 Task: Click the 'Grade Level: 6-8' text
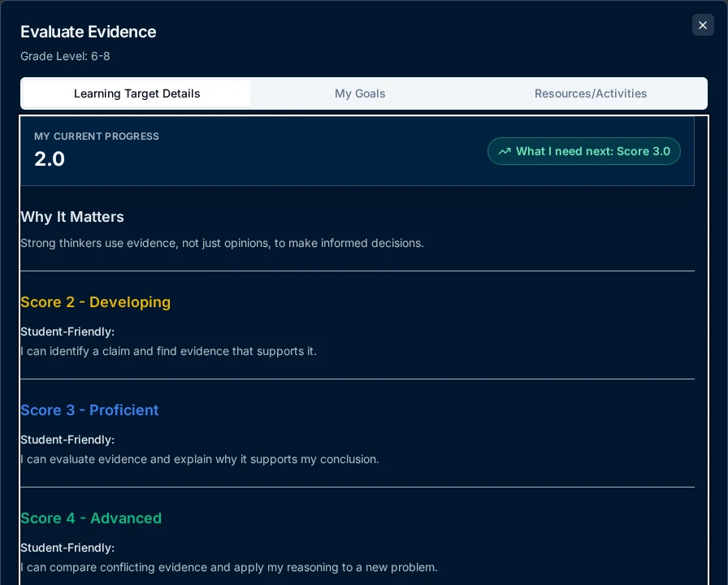tap(65, 56)
